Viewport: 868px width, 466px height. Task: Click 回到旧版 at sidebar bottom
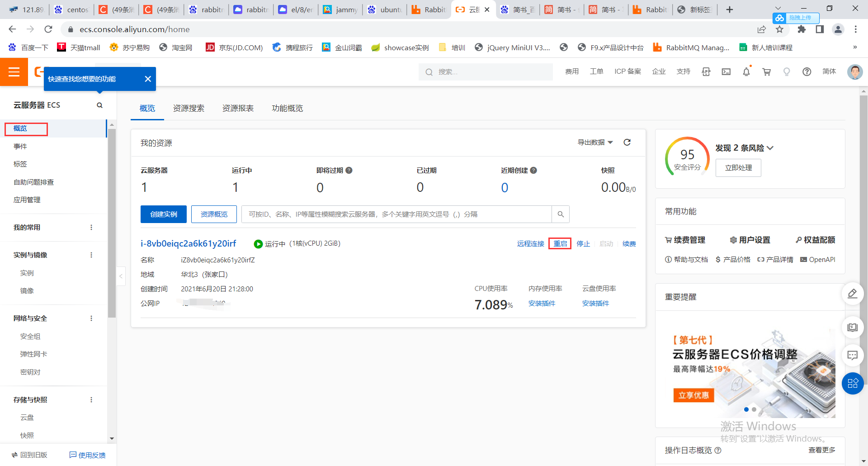pyautogui.click(x=29, y=455)
